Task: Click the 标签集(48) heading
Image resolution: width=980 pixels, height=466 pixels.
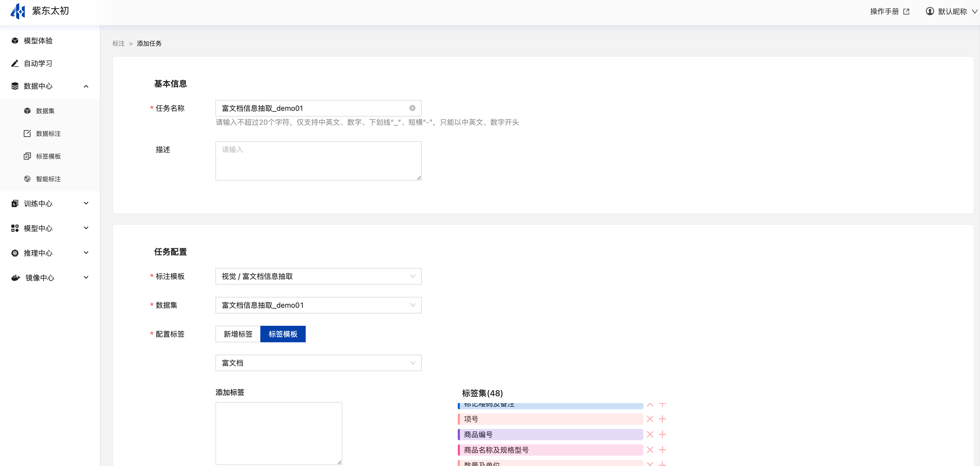Action: tap(482, 393)
